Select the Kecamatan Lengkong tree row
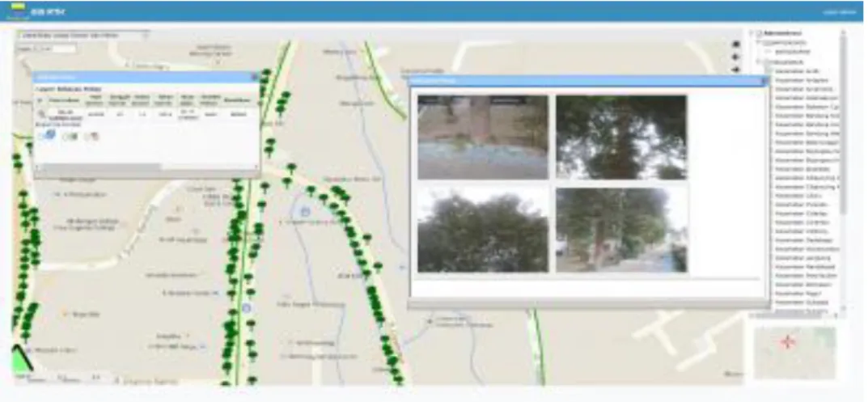 (802, 257)
